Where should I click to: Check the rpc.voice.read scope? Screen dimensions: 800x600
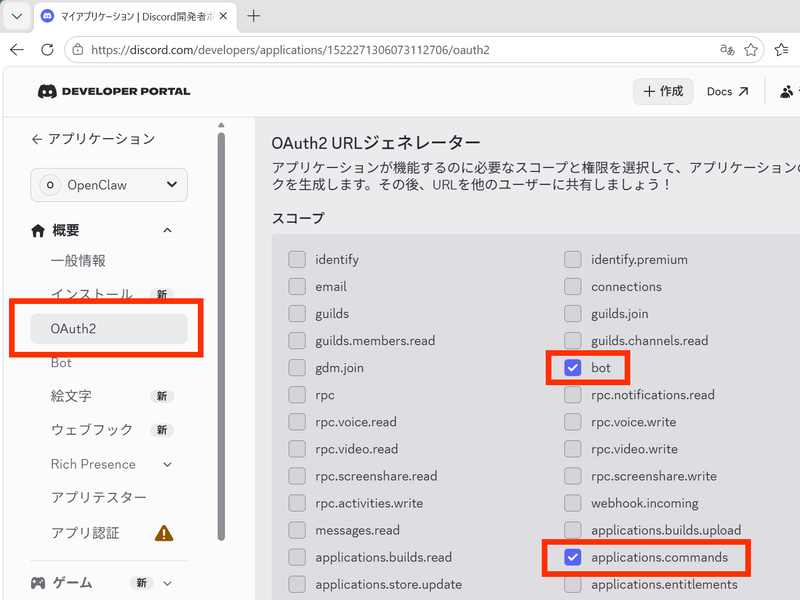pyautogui.click(x=297, y=421)
